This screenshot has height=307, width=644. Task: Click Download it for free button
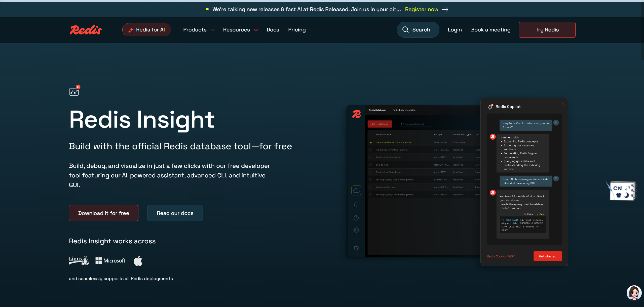(103, 213)
